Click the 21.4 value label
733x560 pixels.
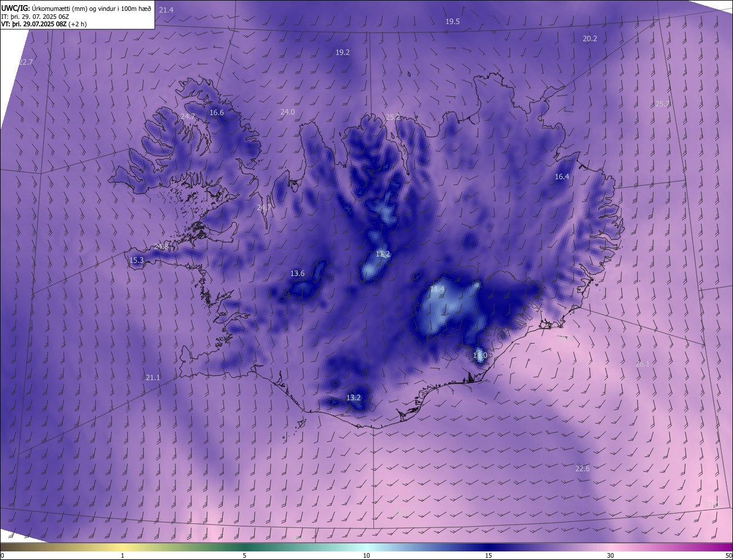tap(166, 10)
